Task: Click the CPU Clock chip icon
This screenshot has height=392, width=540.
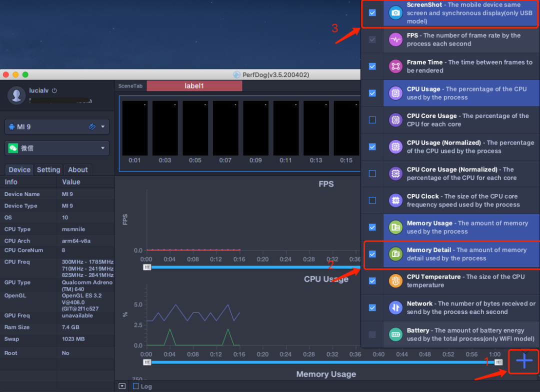Action: [x=396, y=200]
